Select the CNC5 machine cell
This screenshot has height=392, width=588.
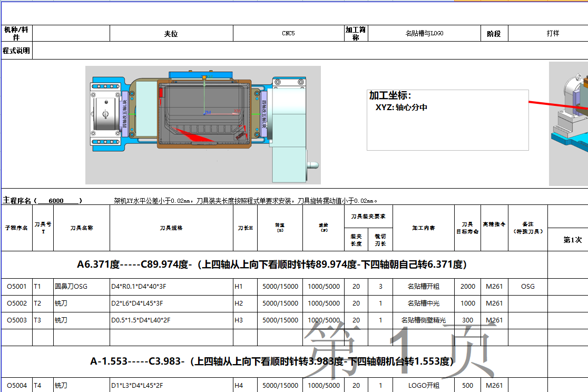click(288, 33)
